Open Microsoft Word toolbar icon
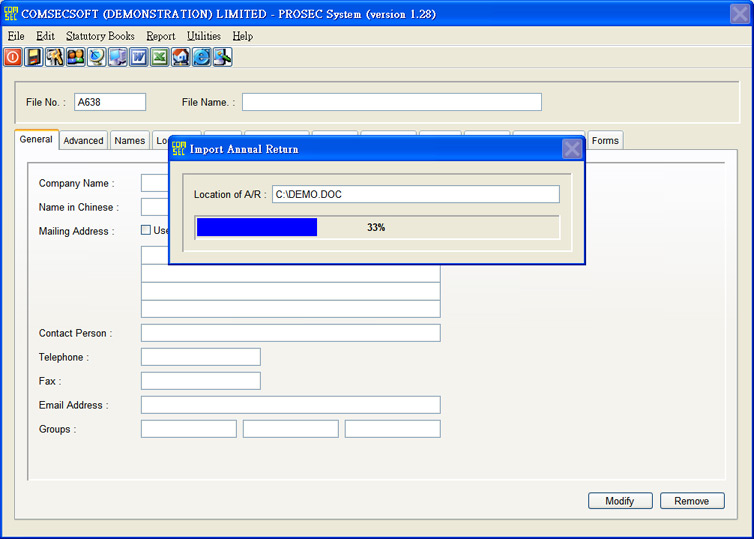Image resolution: width=754 pixels, height=539 pixels. click(139, 58)
